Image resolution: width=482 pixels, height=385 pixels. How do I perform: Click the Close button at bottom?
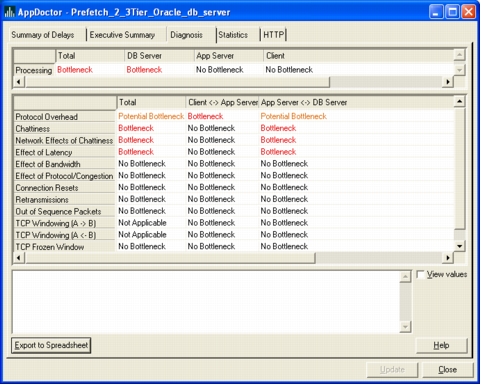447,370
